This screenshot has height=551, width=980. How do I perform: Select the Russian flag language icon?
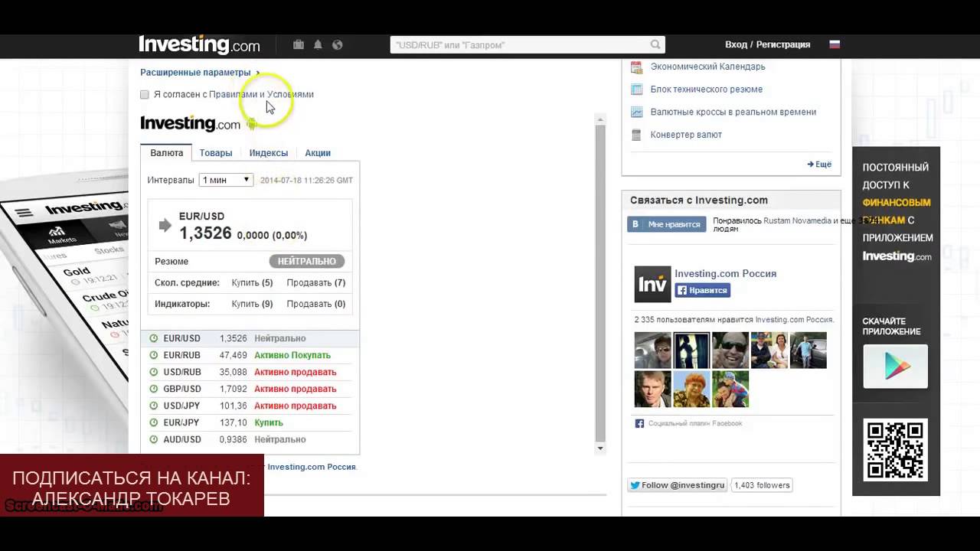835,44
